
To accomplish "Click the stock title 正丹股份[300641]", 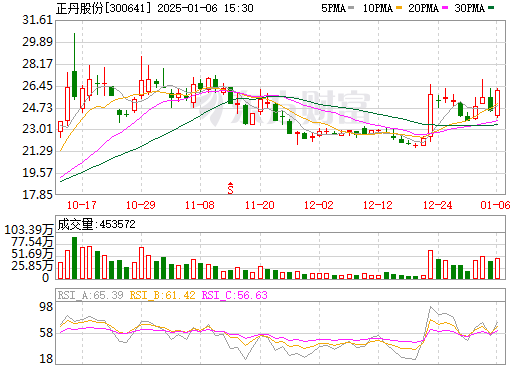I will coord(104,8).
